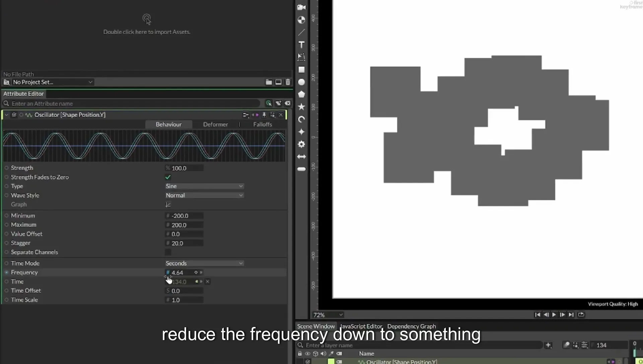The height and width of the screenshot is (364, 643).
Task: Toggle the Frequency animation circle
Action: tap(6, 272)
